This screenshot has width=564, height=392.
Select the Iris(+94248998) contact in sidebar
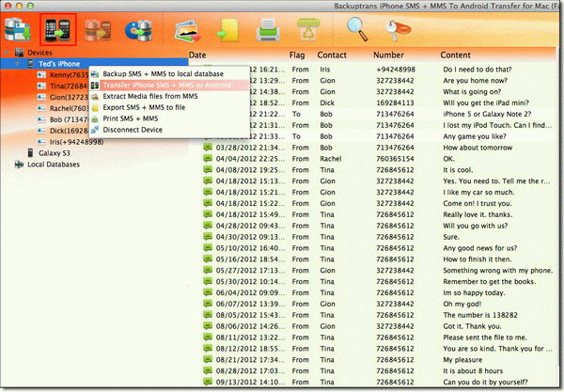[x=77, y=142]
